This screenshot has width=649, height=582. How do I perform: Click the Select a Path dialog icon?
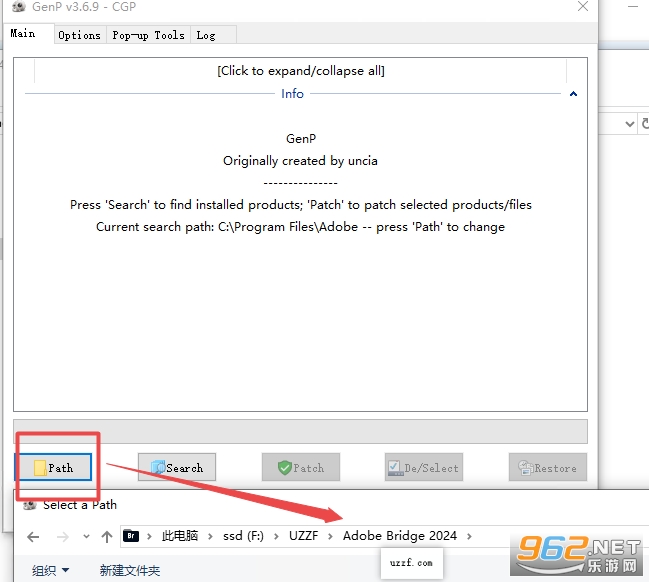[x=30, y=505]
